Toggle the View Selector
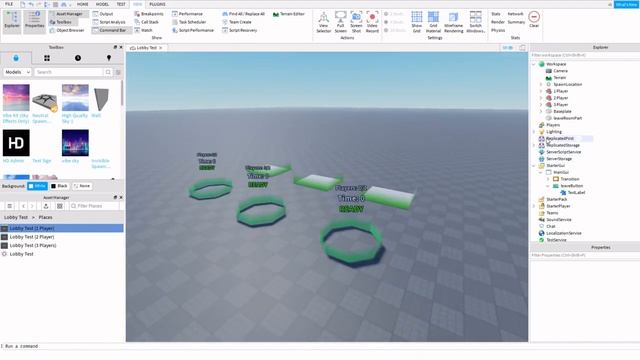640x360 pixels. click(324, 22)
